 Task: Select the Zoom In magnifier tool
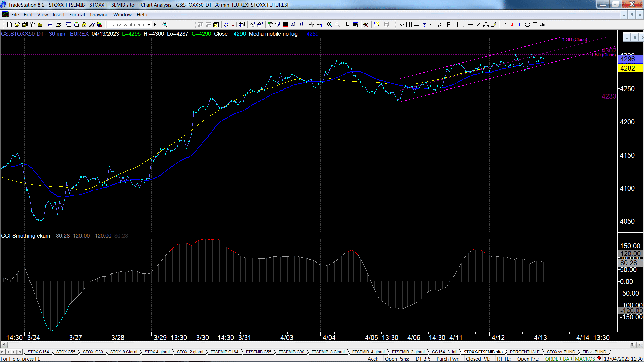point(330,24)
